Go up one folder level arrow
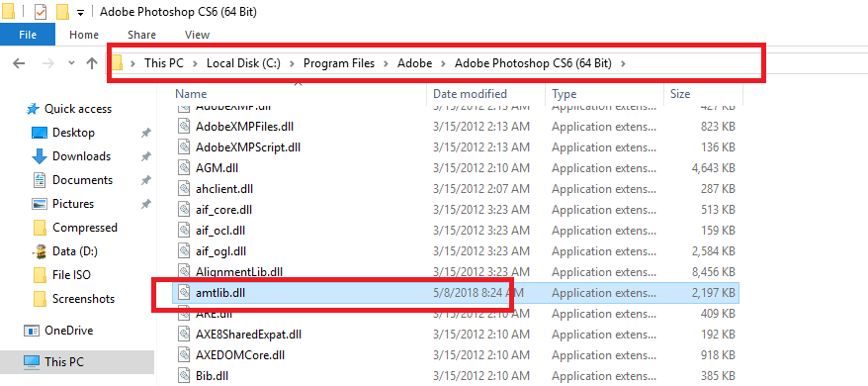This screenshot has height=386, width=868. pyautogui.click(x=92, y=63)
